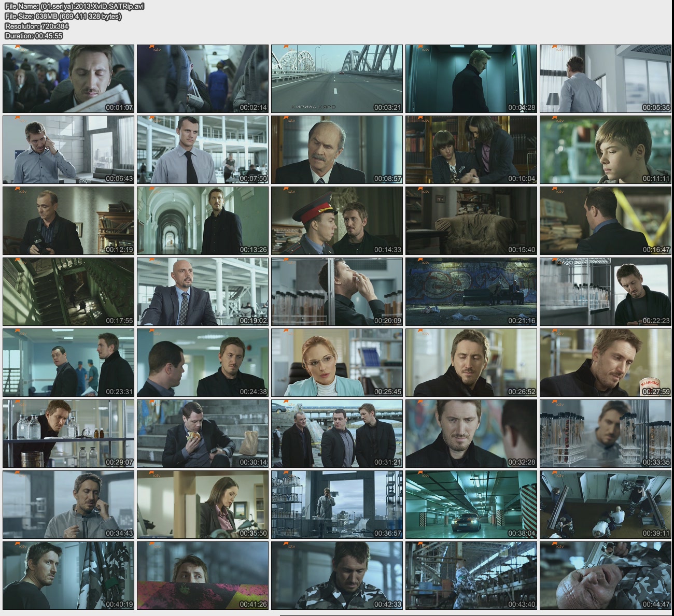The width and height of the screenshot is (674, 616).
Task: Click the mustached older man frame at 00:08:57
Action: click(x=337, y=150)
